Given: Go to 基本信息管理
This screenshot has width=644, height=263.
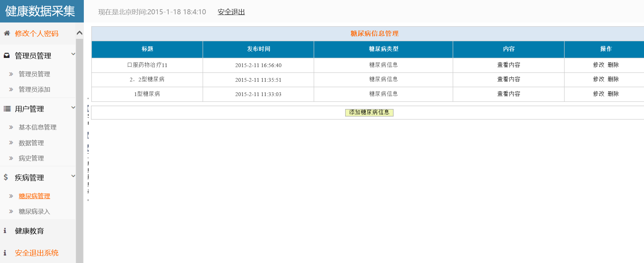Looking at the screenshot, I should (x=37, y=127).
